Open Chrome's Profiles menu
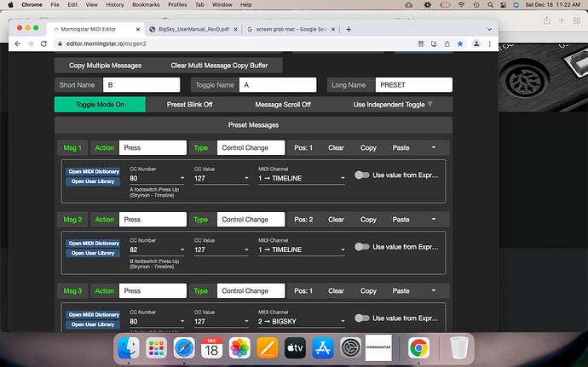This screenshot has height=367, width=588. 177,5
